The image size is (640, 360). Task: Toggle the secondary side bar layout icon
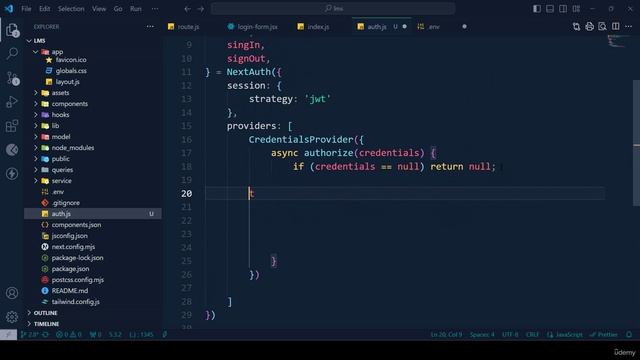(x=563, y=9)
